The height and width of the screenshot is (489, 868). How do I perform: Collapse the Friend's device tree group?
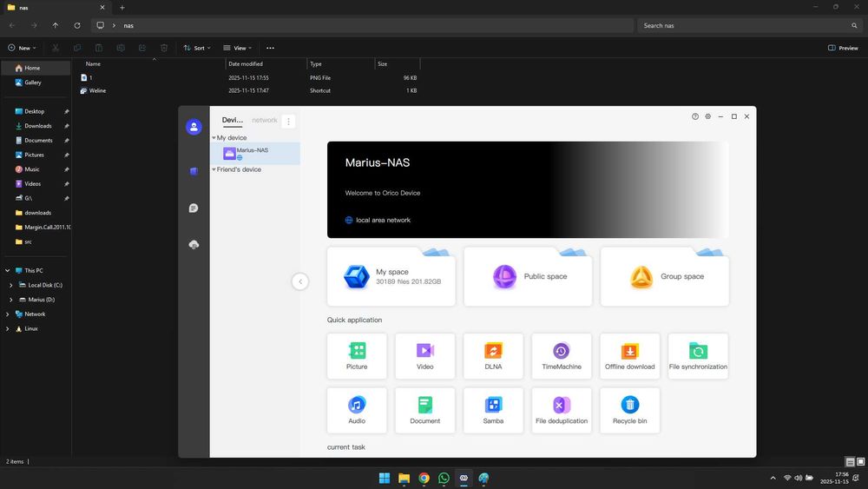tap(214, 170)
